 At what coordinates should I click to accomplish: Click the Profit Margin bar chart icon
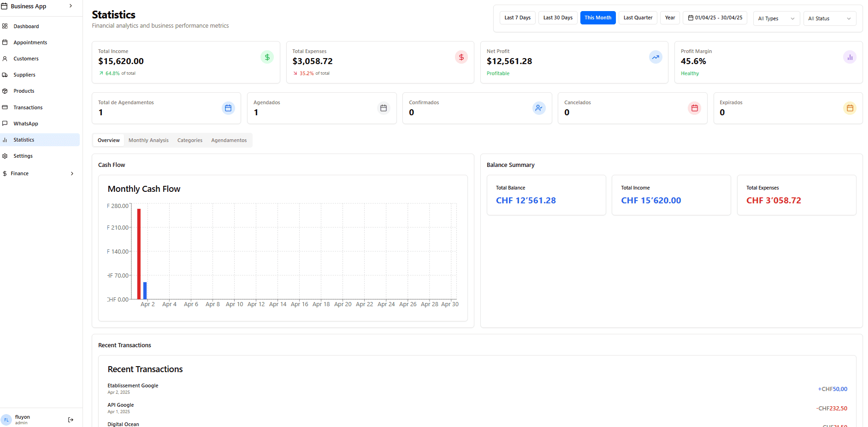point(849,57)
